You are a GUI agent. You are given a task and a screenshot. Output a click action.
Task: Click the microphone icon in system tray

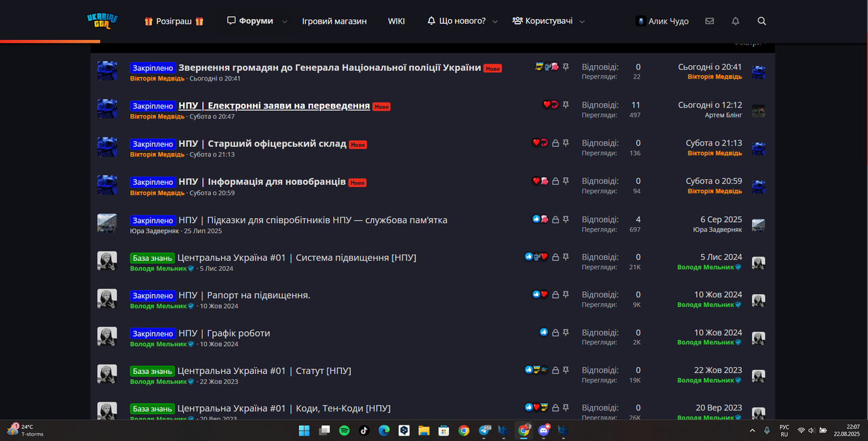(767, 430)
